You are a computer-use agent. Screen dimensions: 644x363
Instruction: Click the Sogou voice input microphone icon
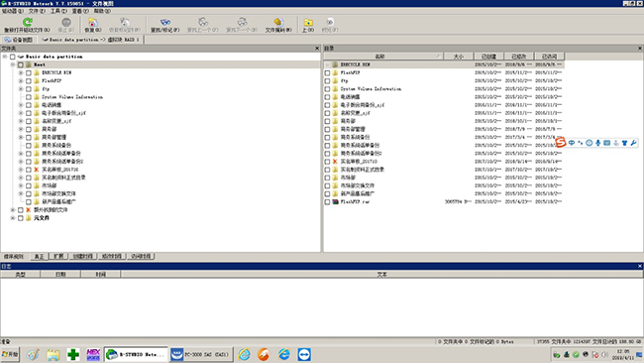(x=598, y=143)
